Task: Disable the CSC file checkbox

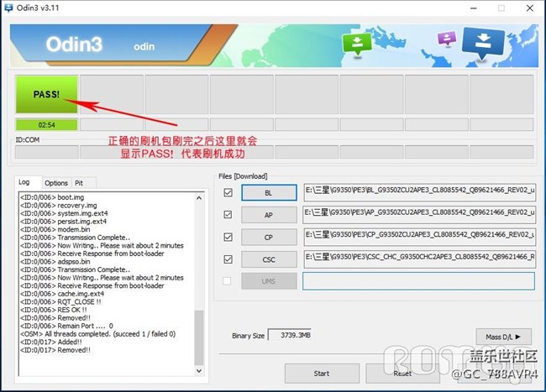Action: (228, 259)
